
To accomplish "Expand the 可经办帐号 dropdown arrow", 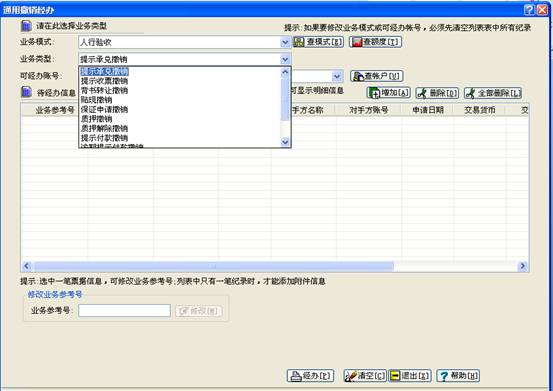I will (337, 76).
